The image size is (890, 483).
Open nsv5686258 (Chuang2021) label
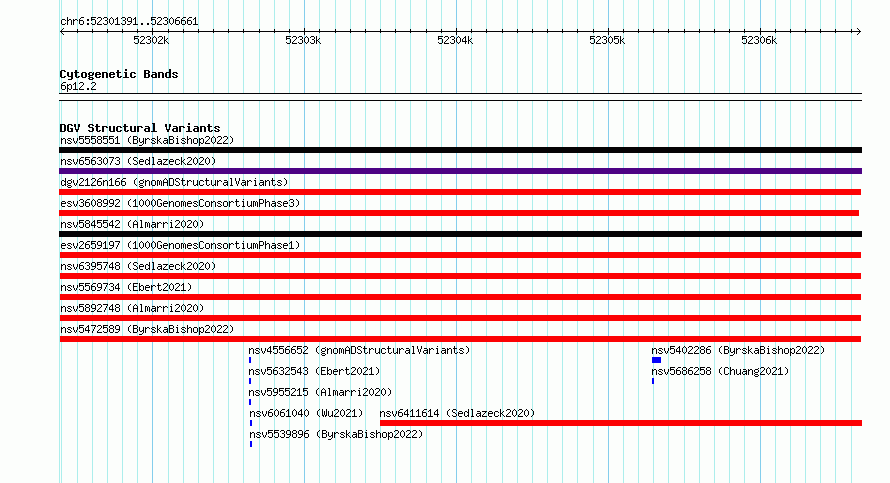[x=720, y=371]
